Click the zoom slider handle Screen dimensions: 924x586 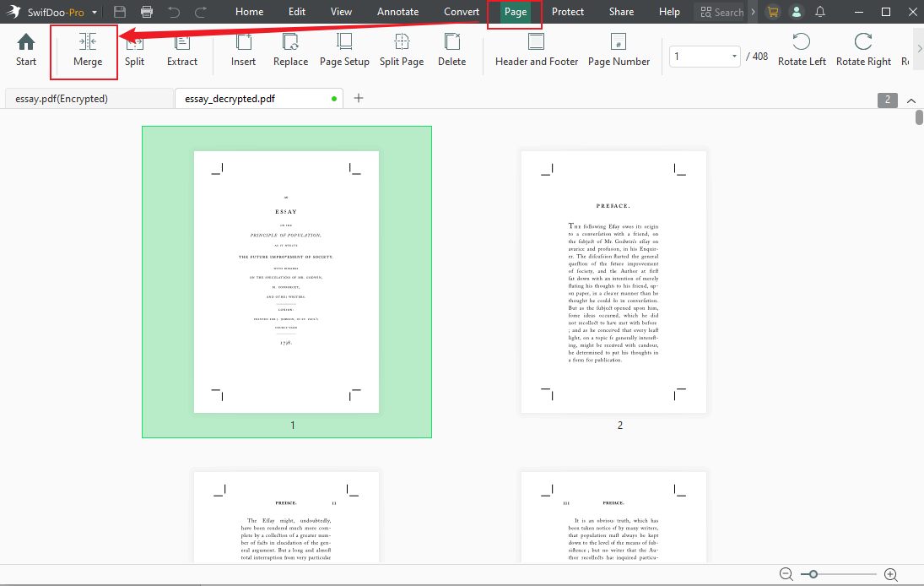(813, 574)
